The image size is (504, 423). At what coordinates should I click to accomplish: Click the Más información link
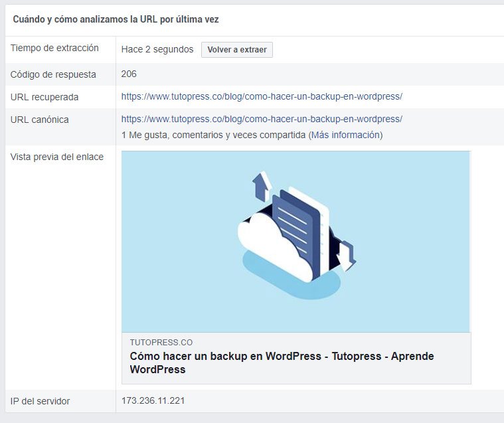(x=345, y=135)
